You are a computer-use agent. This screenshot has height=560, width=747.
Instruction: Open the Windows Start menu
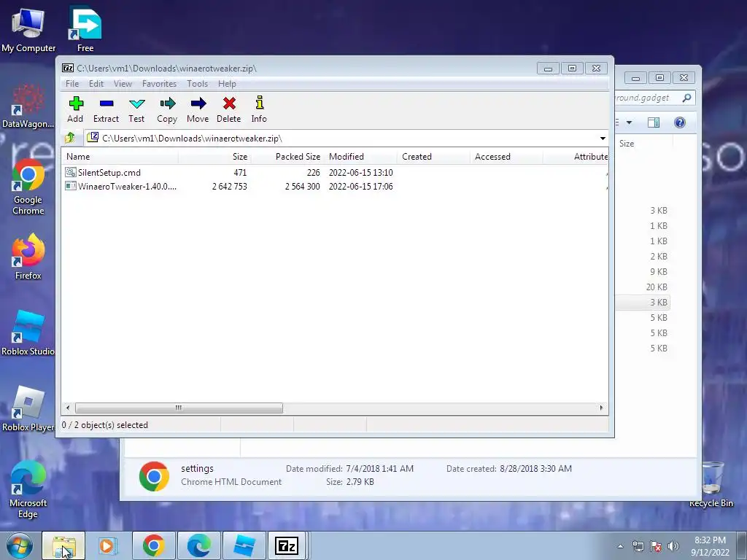[x=20, y=545]
